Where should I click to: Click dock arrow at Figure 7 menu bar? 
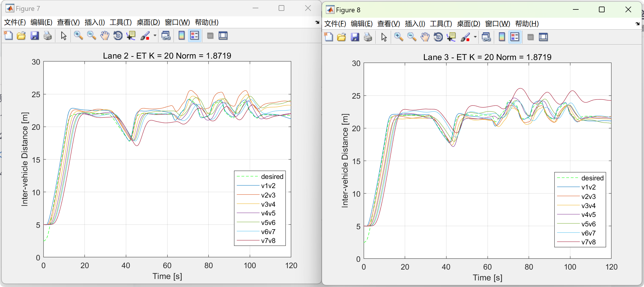[x=317, y=22]
